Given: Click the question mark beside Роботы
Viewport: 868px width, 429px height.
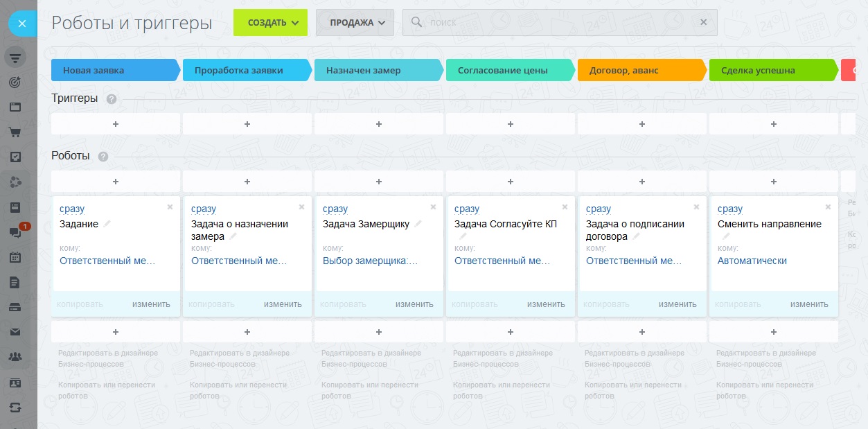Looking at the screenshot, I should click(x=103, y=157).
